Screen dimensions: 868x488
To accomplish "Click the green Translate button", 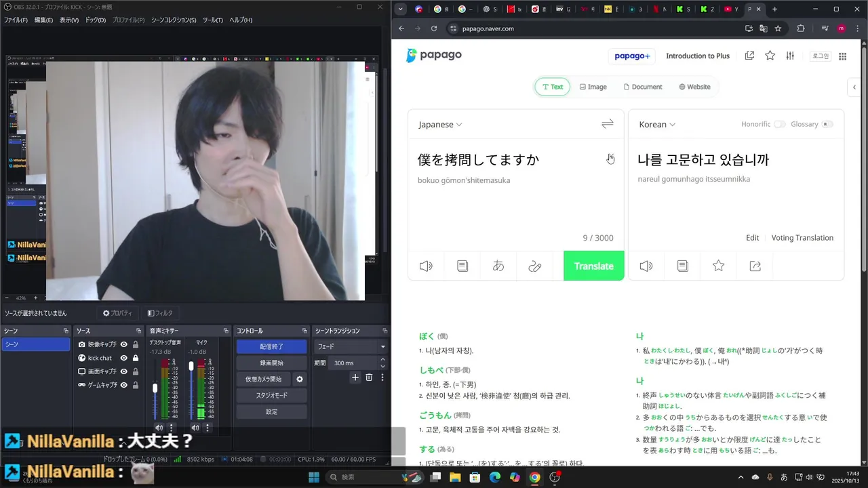I will pos(594,266).
